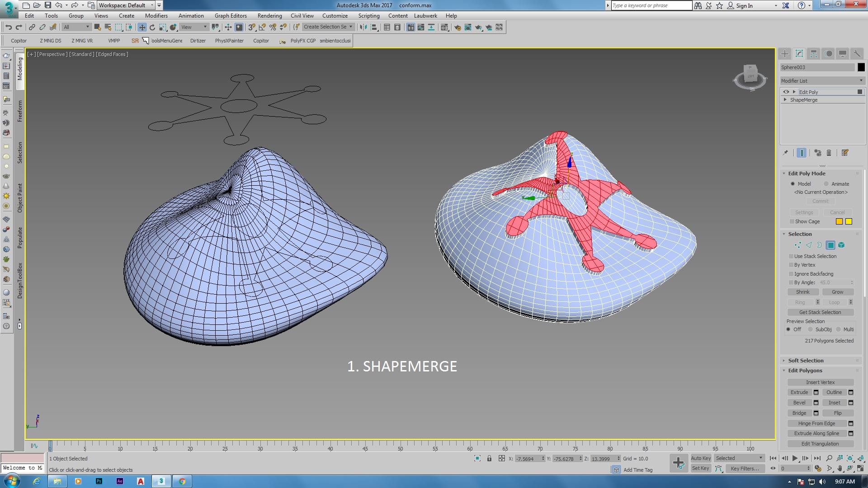Activate Element sub-object selection level
The width and height of the screenshot is (868, 488).
841,245
